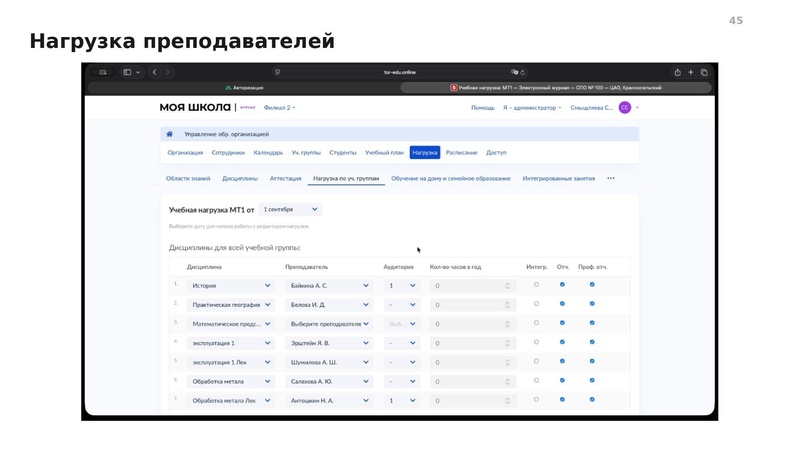Switch to the Авторизация browser tab
Screen dimensions: 800x450
point(244,88)
